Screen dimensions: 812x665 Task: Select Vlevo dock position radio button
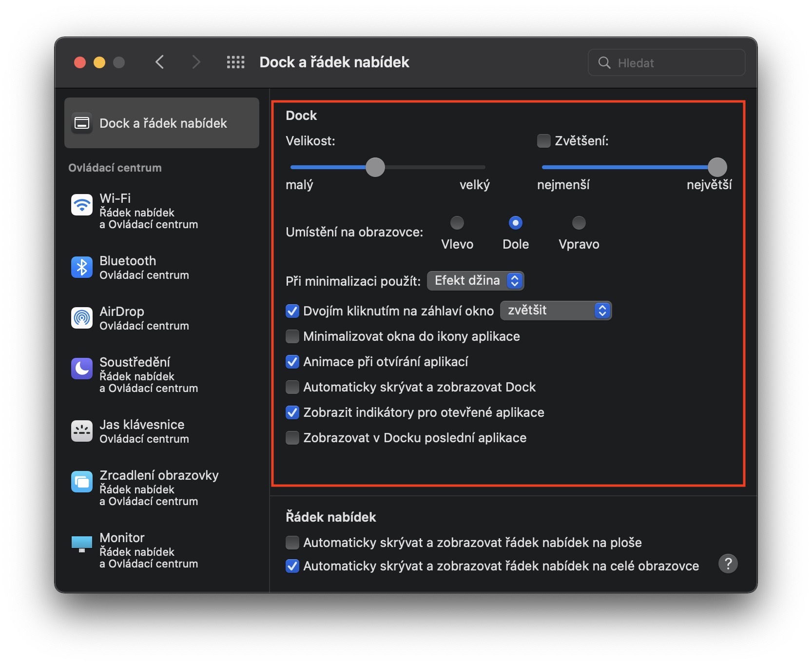click(457, 223)
